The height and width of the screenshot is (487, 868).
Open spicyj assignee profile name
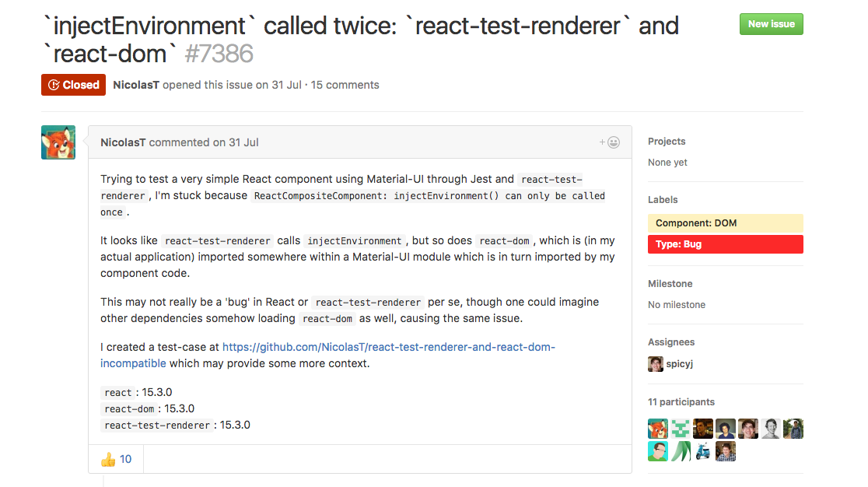point(679,363)
